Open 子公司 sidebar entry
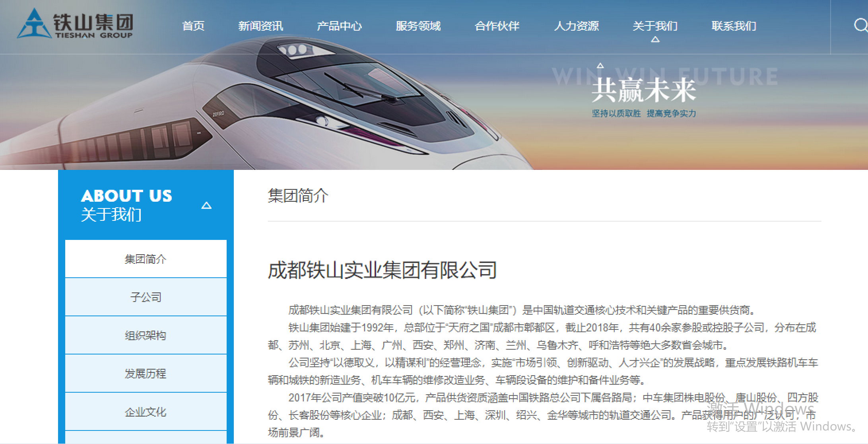The width and height of the screenshot is (868, 444). tap(146, 297)
